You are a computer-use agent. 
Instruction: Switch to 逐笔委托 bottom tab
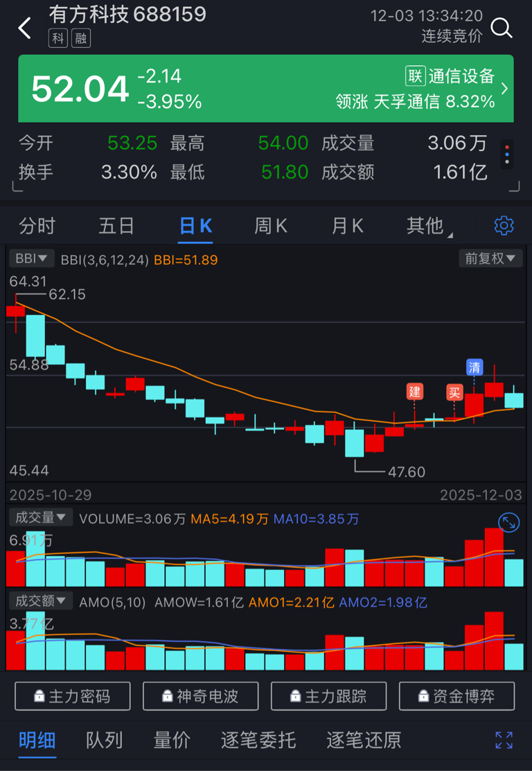pyautogui.click(x=258, y=740)
